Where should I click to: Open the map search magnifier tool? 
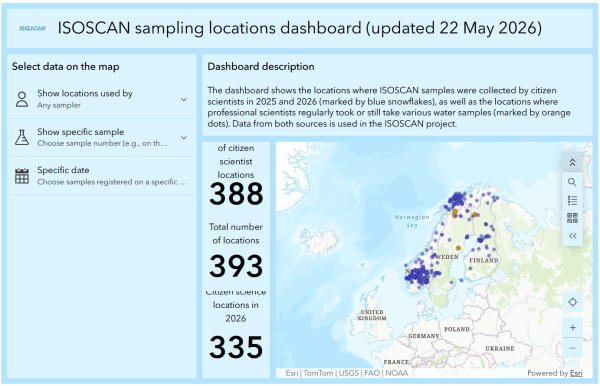click(572, 182)
